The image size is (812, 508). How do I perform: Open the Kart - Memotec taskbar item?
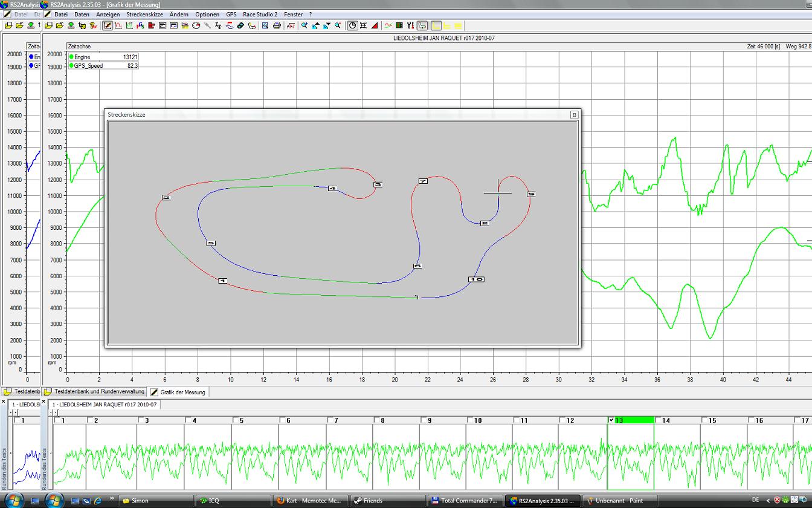(x=310, y=500)
